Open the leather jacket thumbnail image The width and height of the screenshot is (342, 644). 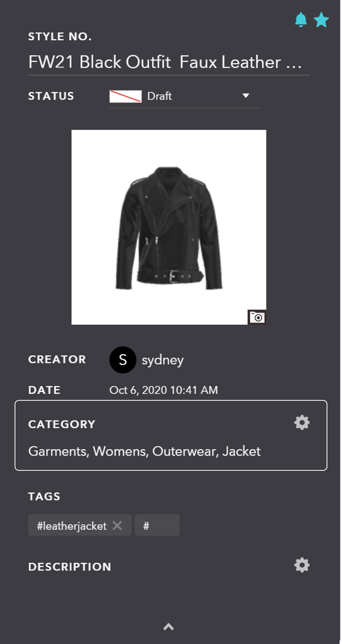[168, 227]
